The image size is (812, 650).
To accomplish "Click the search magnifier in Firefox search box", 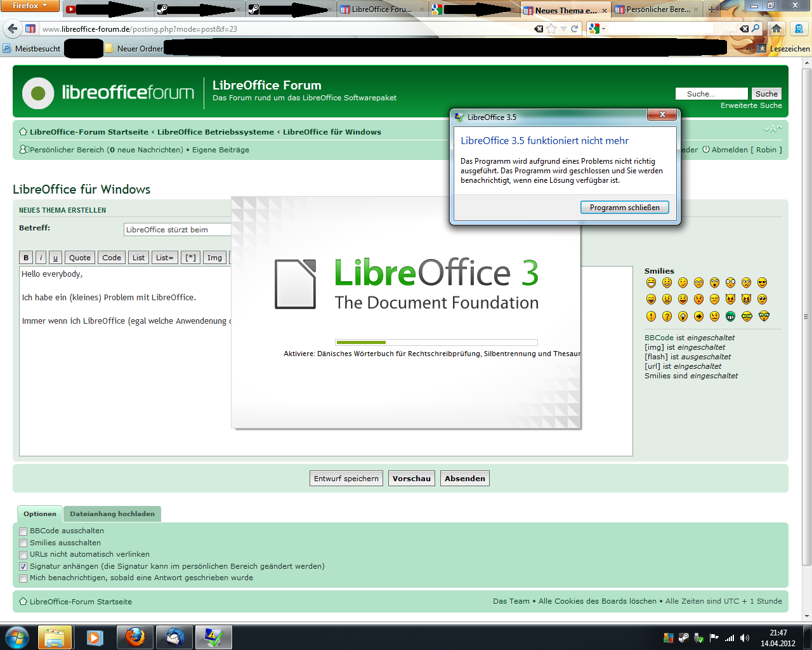I will pos(756,29).
